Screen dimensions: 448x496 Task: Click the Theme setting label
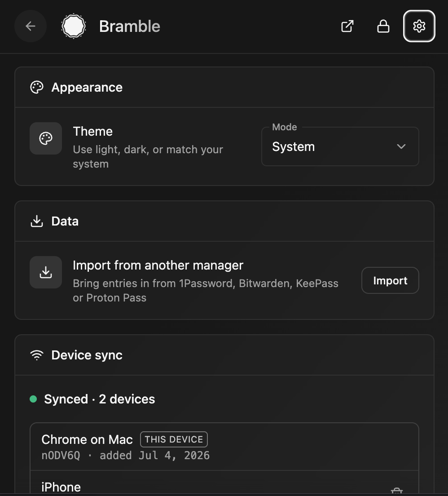92,131
